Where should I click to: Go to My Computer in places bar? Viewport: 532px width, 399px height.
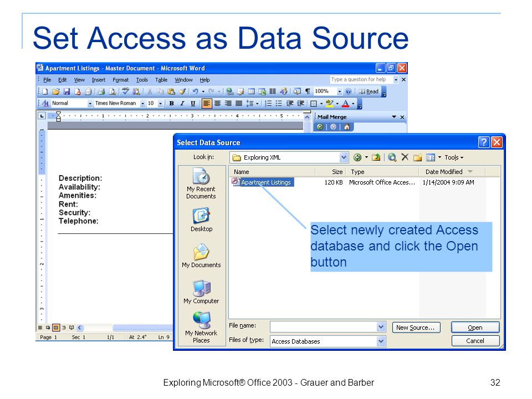(x=201, y=292)
